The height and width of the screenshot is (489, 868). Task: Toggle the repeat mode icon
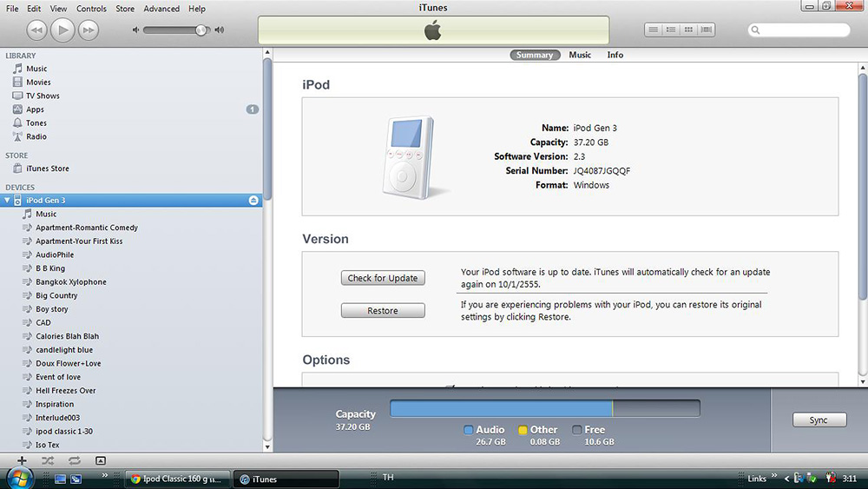point(75,460)
